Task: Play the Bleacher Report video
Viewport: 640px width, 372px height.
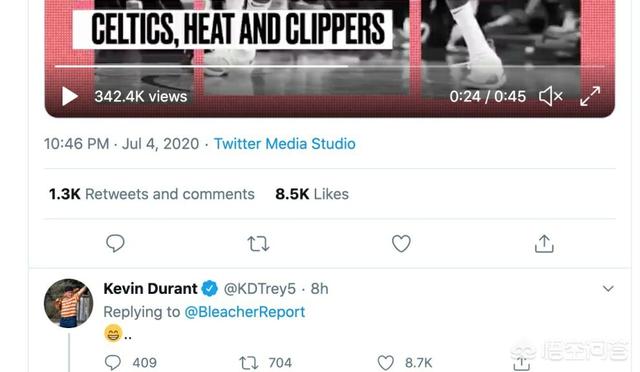Action: pos(70,97)
